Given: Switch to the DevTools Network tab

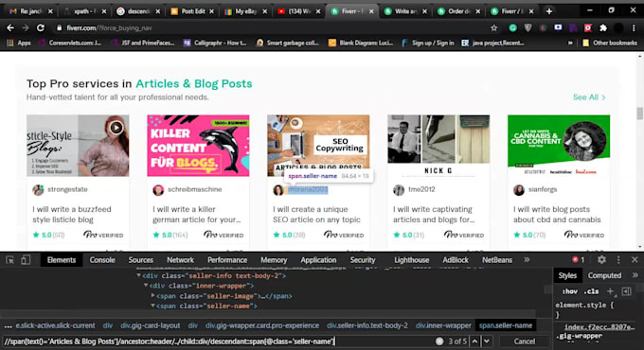Looking at the screenshot, I should (180, 260).
